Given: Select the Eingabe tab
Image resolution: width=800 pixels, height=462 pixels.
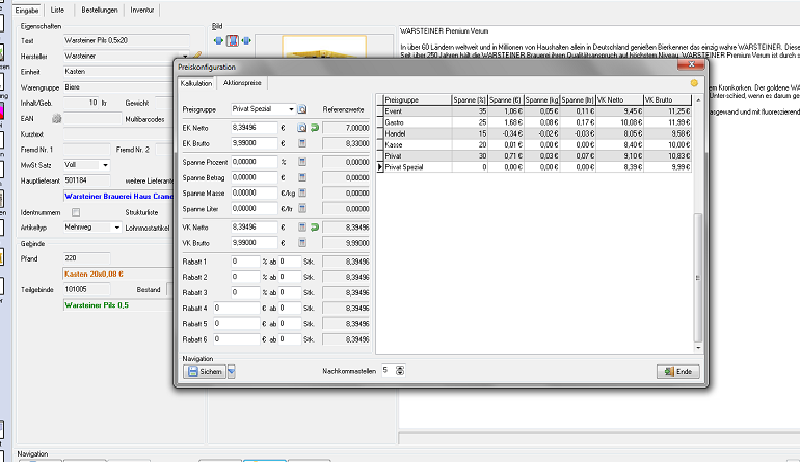Looking at the screenshot, I should (x=27, y=10).
